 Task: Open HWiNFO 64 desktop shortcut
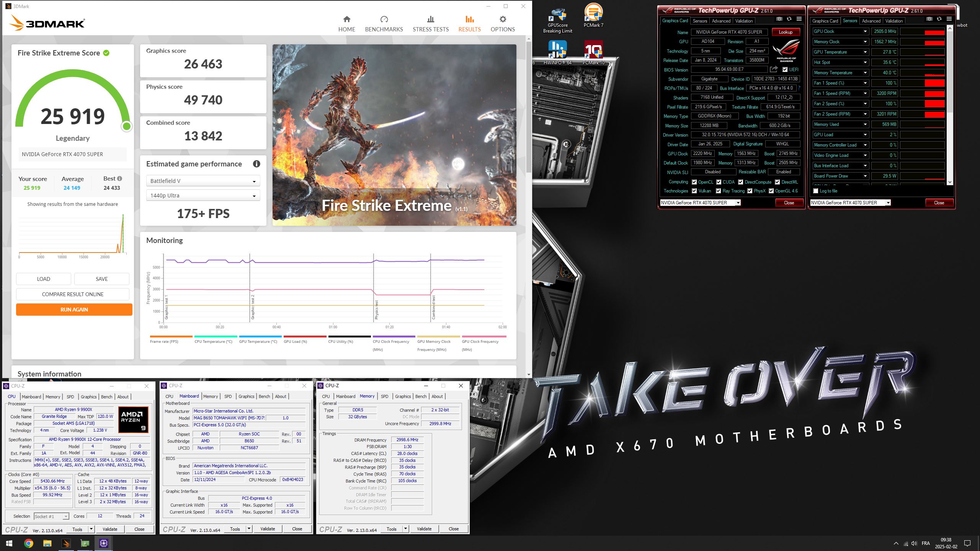(557, 53)
